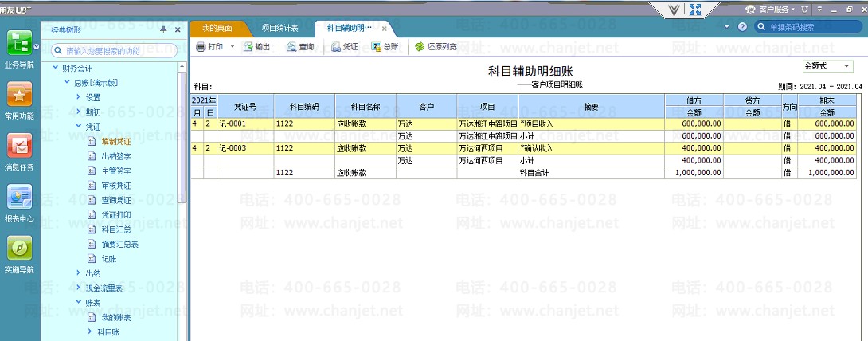
Task: Open 报表中心 chart icon
Action: (x=19, y=197)
